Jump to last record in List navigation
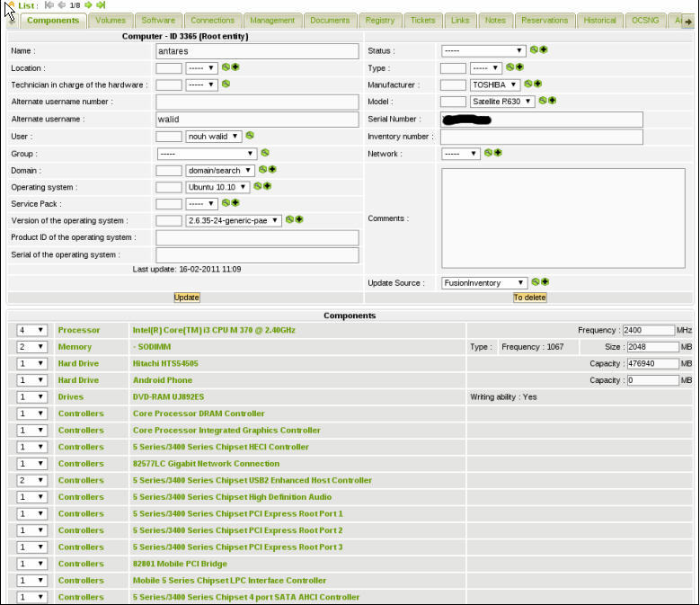Image resolution: width=700 pixels, height=605 pixels. tap(101, 5)
